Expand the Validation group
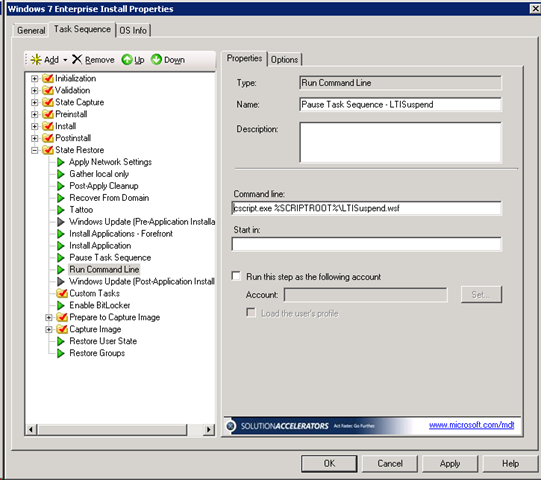The image size is (541, 480). (x=35, y=91)
